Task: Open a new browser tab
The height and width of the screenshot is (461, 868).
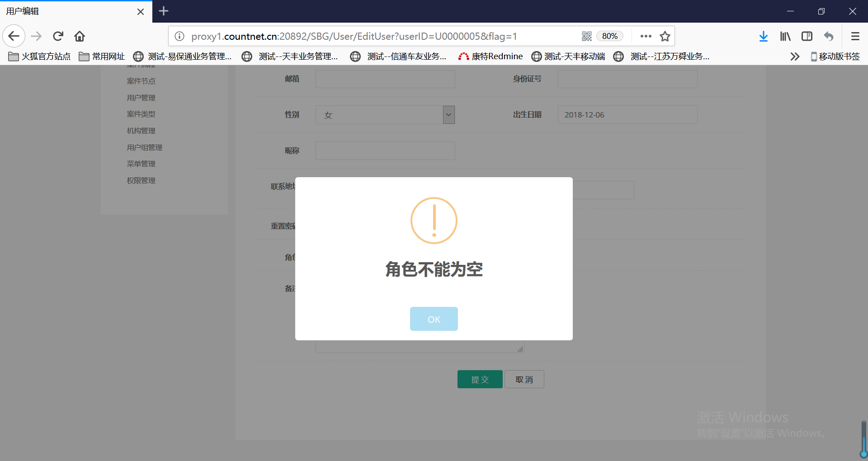Action: tap(164, 11)
